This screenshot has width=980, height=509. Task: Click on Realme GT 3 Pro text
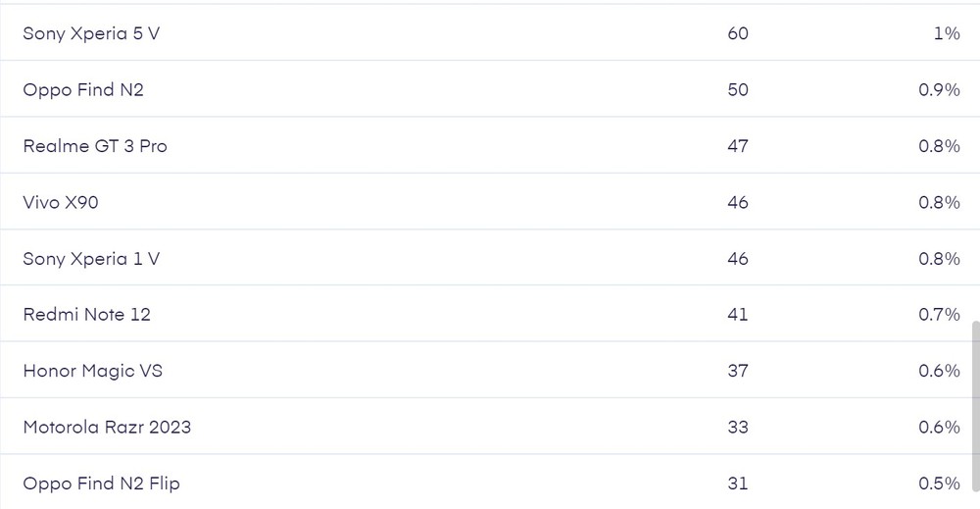click(95, 146)
